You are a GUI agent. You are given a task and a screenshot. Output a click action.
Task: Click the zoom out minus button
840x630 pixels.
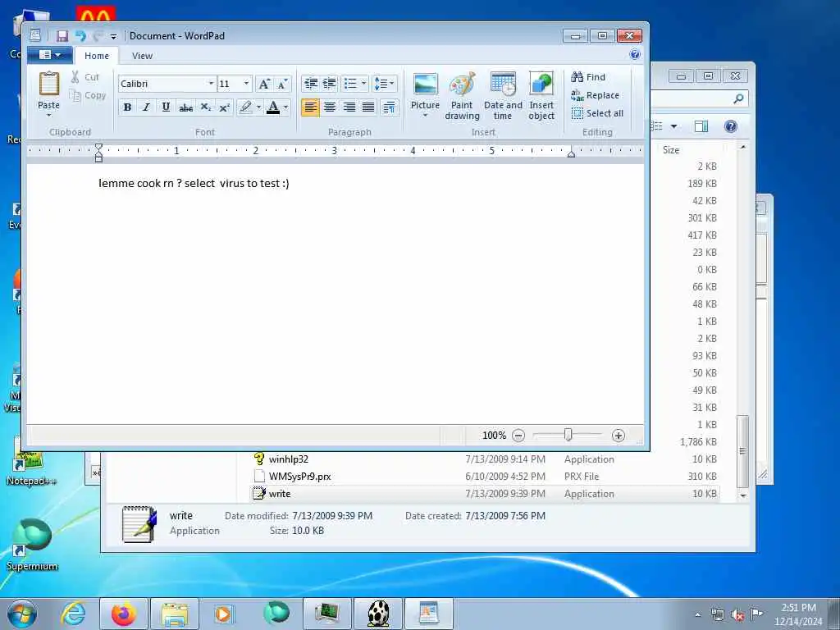518,436
